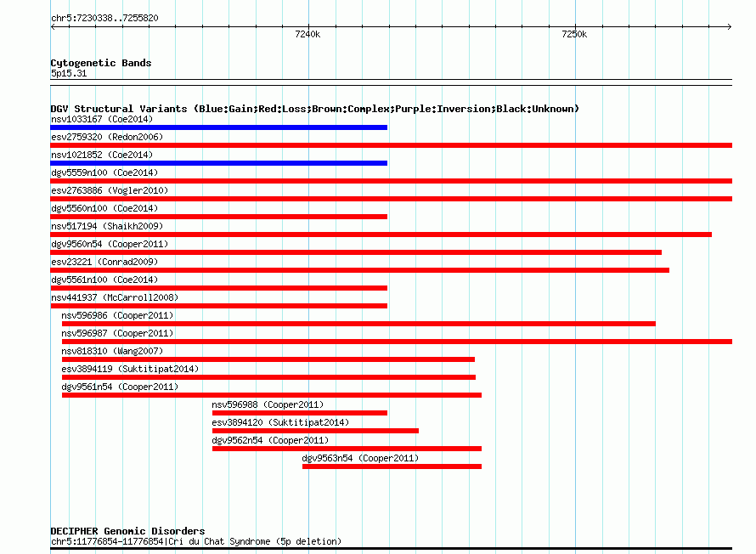Open the Cri du Chat Syndrome entry
The image size is (756, 554).
click(196, 541)
